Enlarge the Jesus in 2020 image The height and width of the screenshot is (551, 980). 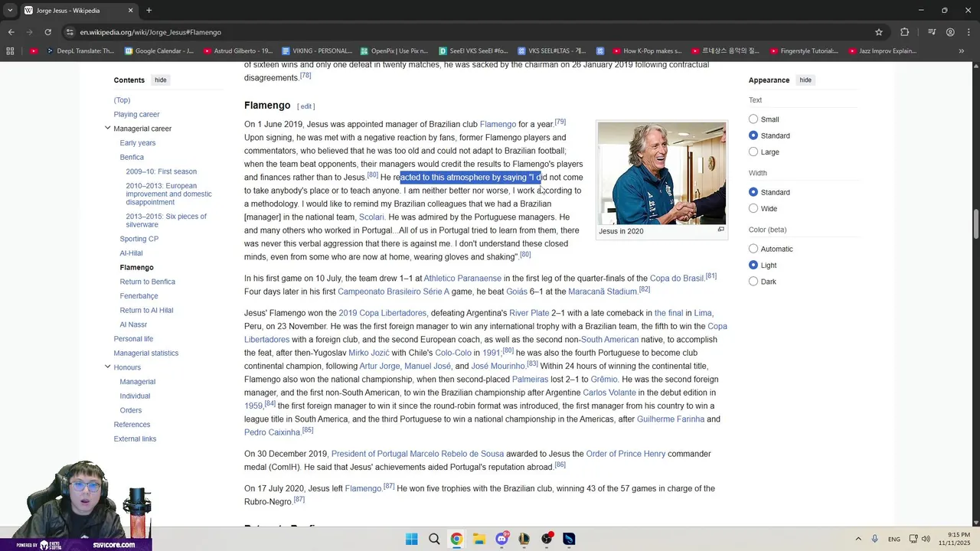click(720, 230)
